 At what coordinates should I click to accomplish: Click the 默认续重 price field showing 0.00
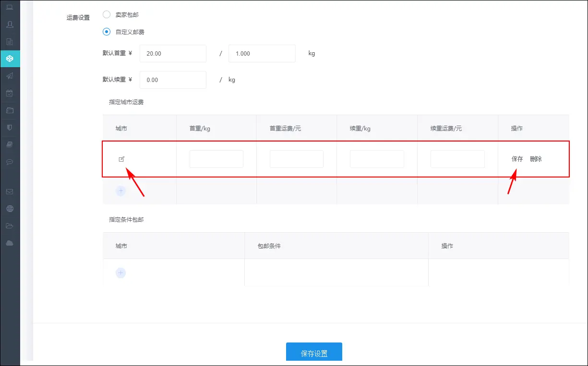coord(173,80)
